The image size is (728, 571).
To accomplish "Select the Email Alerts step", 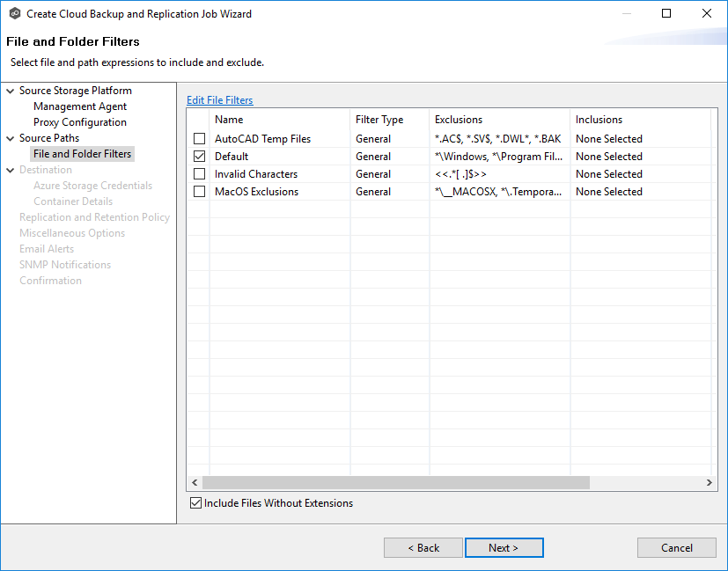I will click(48, 248).
